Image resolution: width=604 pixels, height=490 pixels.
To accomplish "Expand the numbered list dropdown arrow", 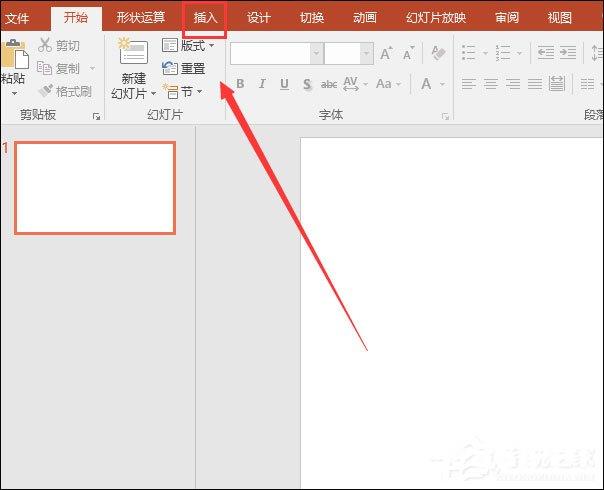I will tap(519, 53).
